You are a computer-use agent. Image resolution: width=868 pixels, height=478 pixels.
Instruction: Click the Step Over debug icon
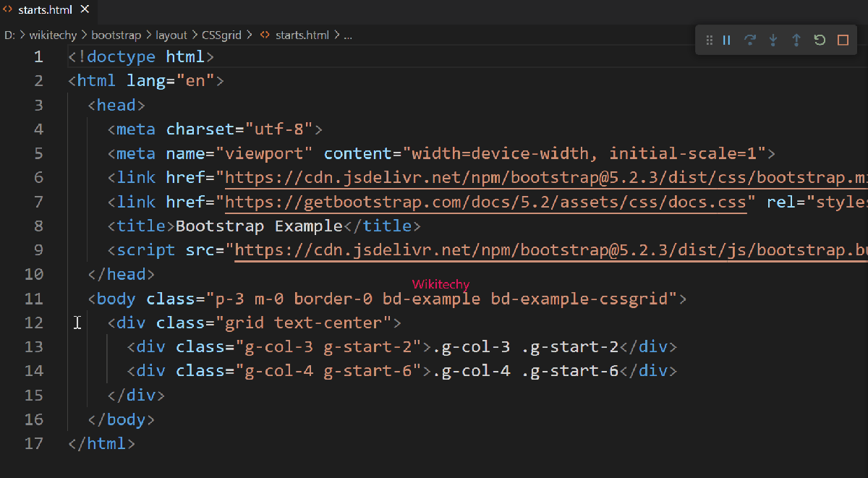[x=750, y=40]
